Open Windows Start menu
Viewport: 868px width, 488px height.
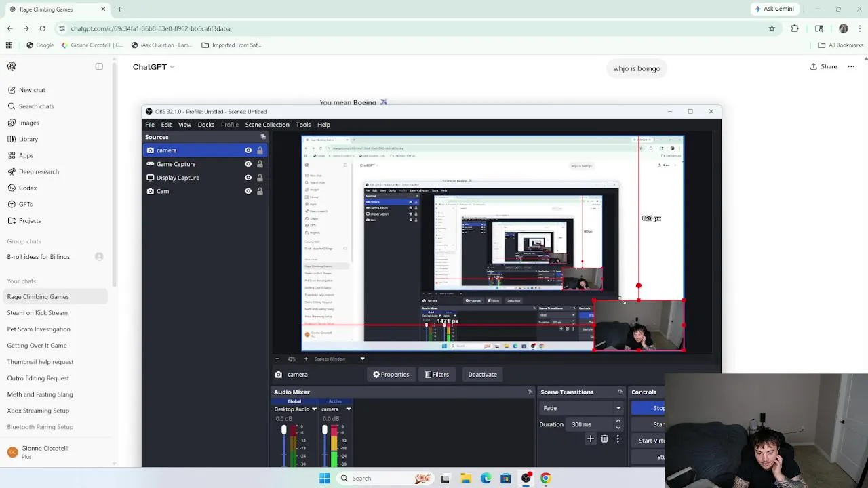coord(324,479)
